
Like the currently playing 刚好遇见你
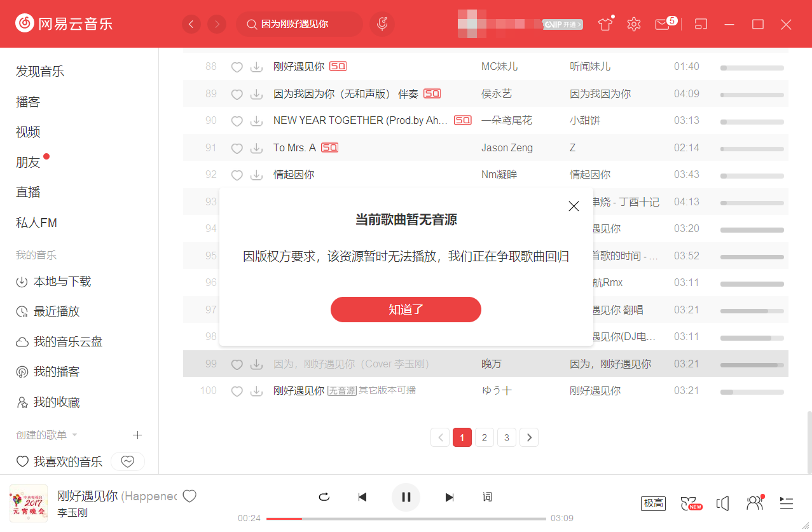(189, 496)
